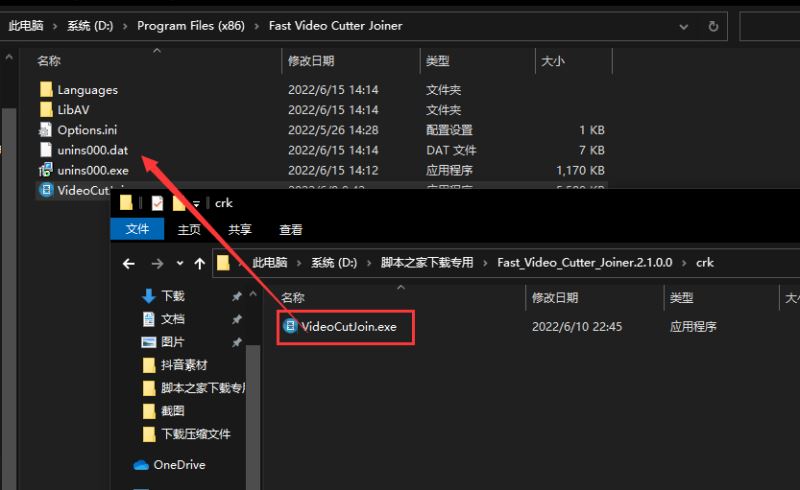The image size is (800, 490).
Task: Select the unins000.exe uninstaller icon
Action: (x=45, y=169)
